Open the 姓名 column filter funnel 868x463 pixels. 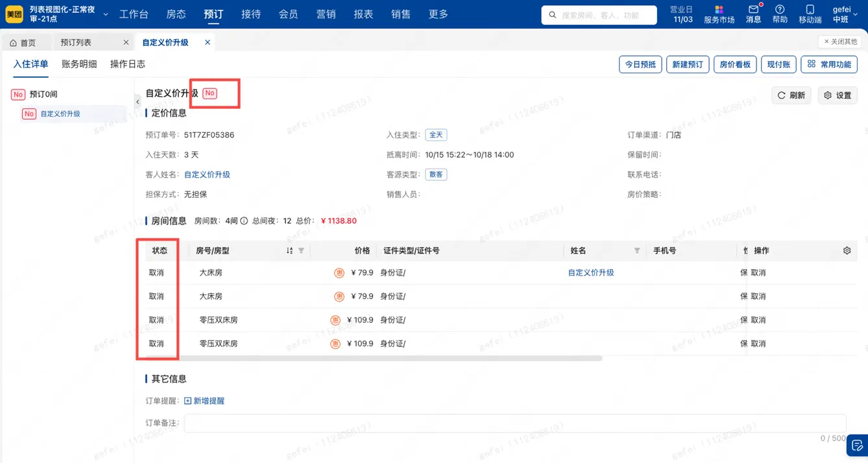point(636,250)
